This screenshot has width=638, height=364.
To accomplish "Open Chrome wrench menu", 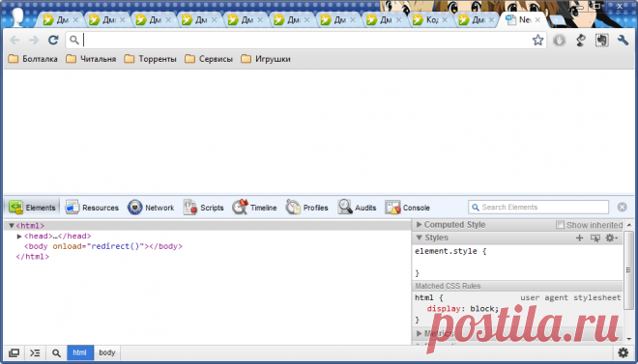I will pyautogui.click(x=623, y=40).
